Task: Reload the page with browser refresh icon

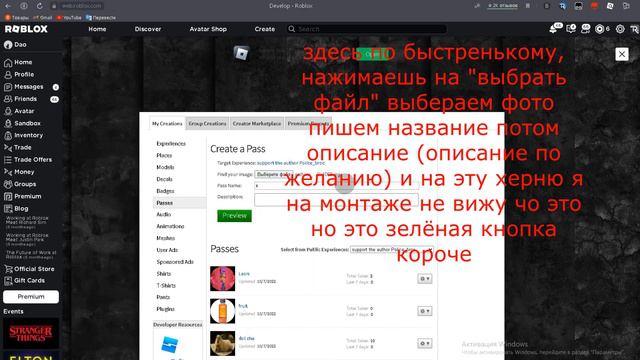Action: tap(39, 6)
